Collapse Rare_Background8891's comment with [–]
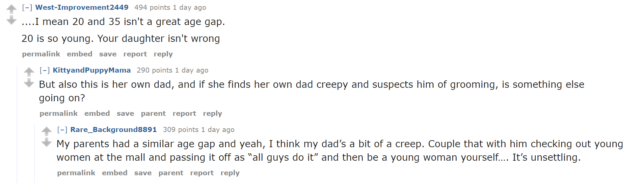The height and width of the screenshot is (183, 644). [62, 130]
